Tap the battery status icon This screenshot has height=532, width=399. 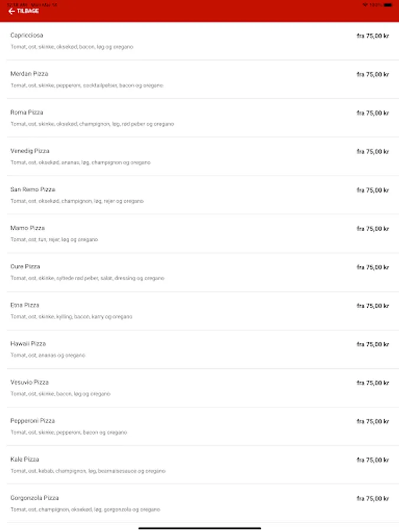coord(387,4)
